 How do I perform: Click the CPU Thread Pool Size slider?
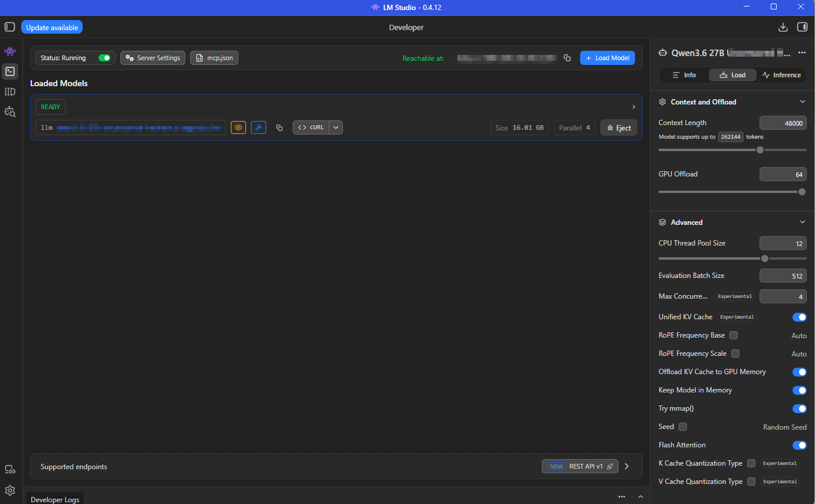point(732,258)
